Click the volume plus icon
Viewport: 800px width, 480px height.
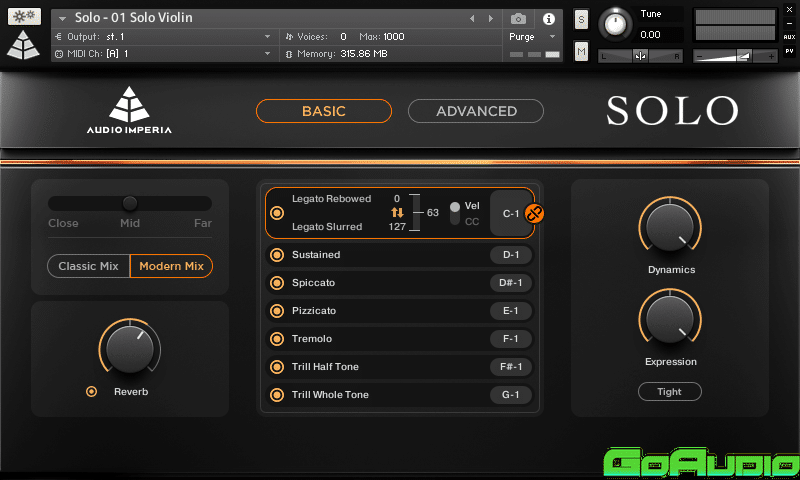tap(771, 57)
